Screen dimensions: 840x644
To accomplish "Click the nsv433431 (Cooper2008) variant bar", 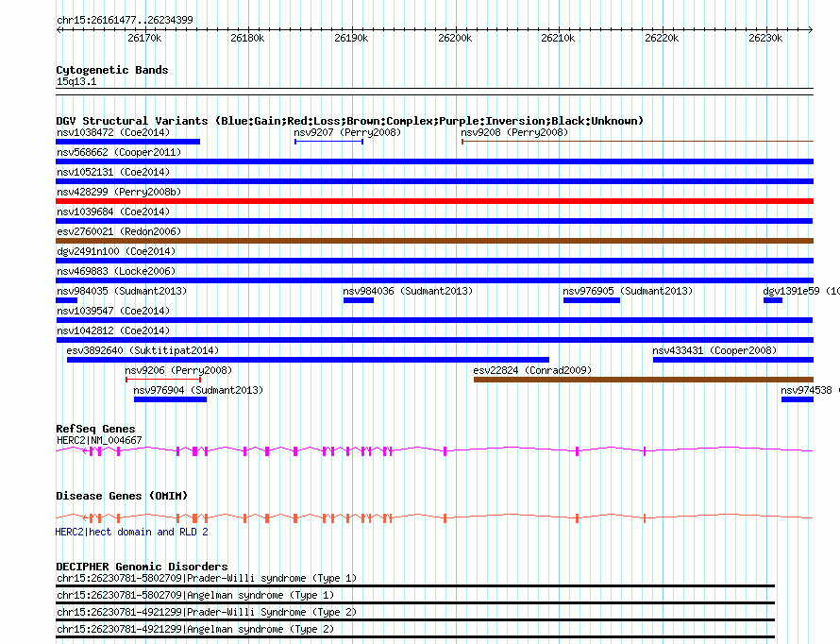I will [731, 360].
